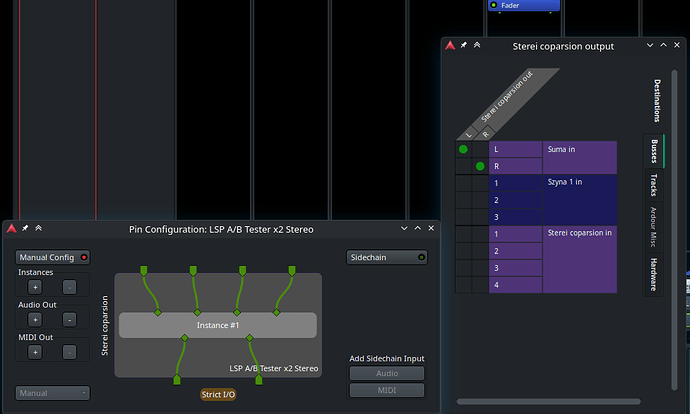Select port row 2 of Sterei coparsion in
The height and width of the screenshot is (414, 690).
point(515,251)
